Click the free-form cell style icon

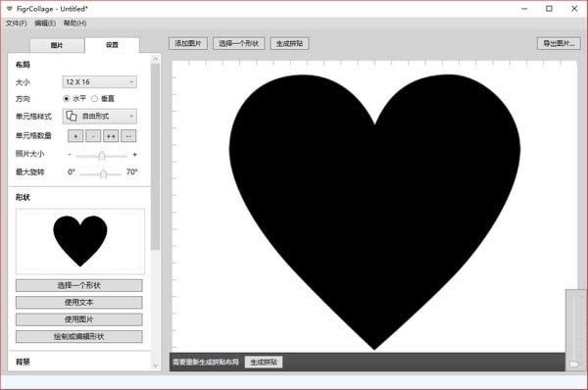[72, 116]
